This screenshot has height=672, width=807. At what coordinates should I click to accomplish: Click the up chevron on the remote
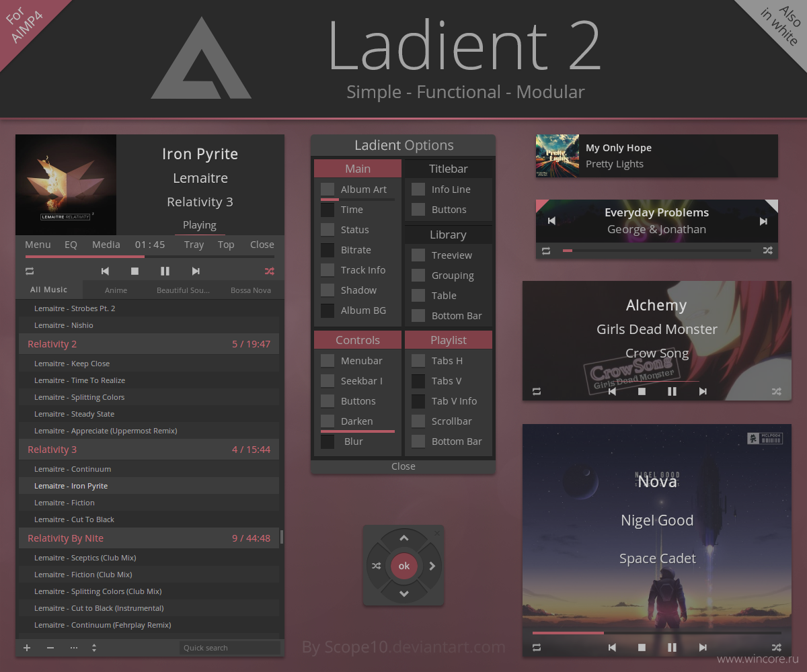pyautogui.click(x=403, y=538)
